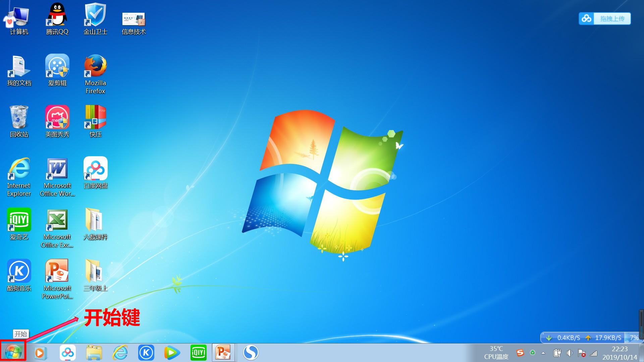Switch to PowerPoint in the taskbar
This screenshot has height=362, width=644.
pyautogui.click(x=223, y=353)
